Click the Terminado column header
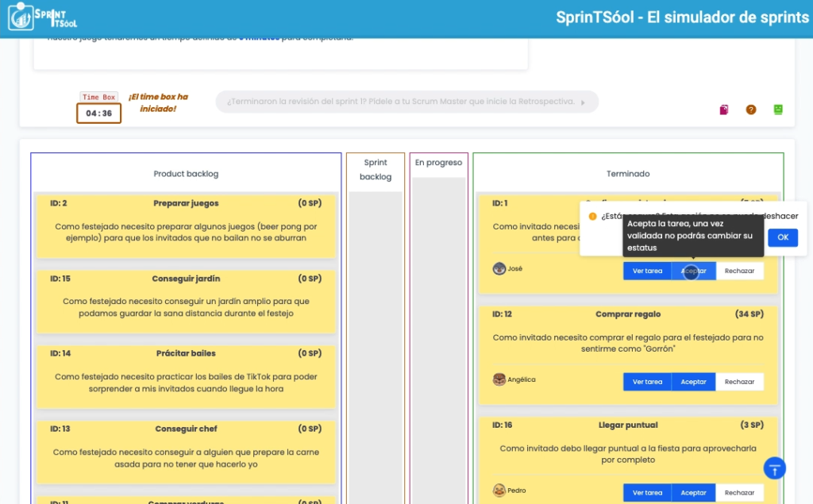Screen dimensions: 813x504 (628, 174)
